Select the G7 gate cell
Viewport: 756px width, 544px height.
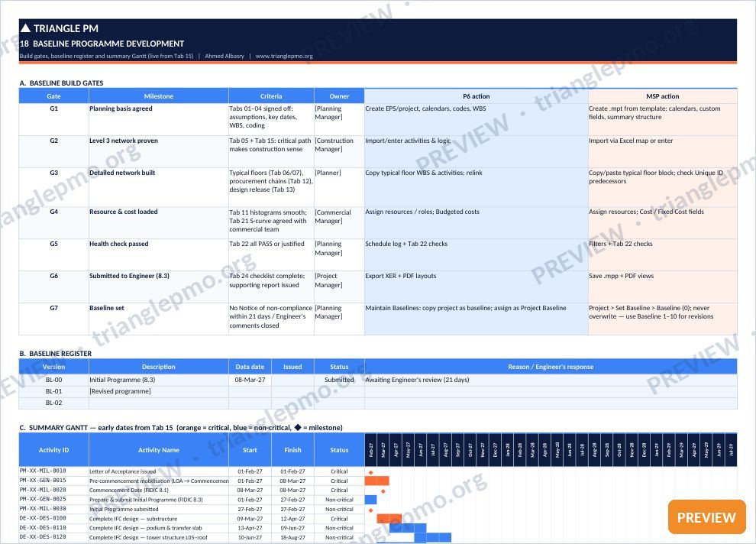click(53, 319)
